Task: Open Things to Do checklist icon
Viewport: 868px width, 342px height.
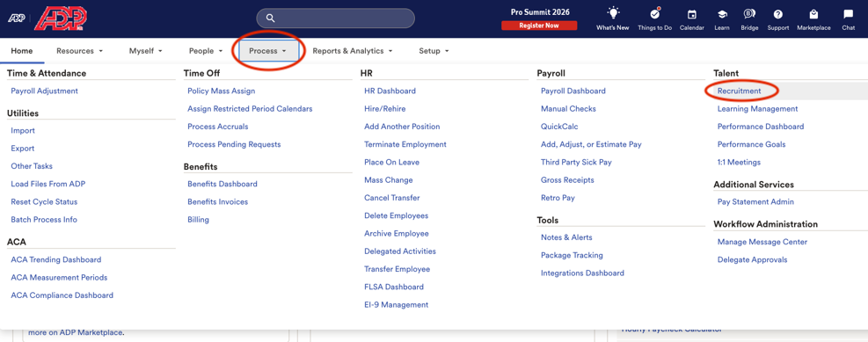Action: click(x=655, y=14)
